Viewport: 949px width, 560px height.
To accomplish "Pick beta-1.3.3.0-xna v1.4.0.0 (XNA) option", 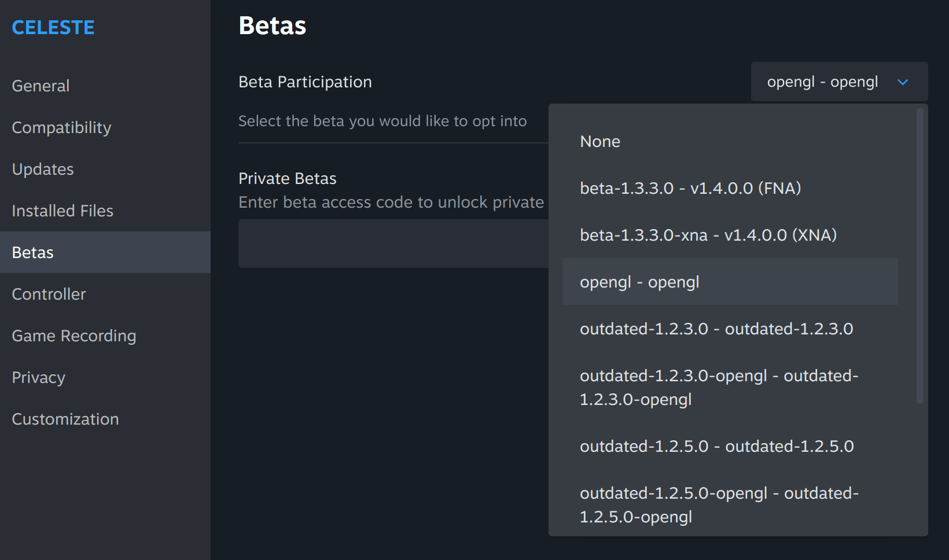I will point(708,235).
